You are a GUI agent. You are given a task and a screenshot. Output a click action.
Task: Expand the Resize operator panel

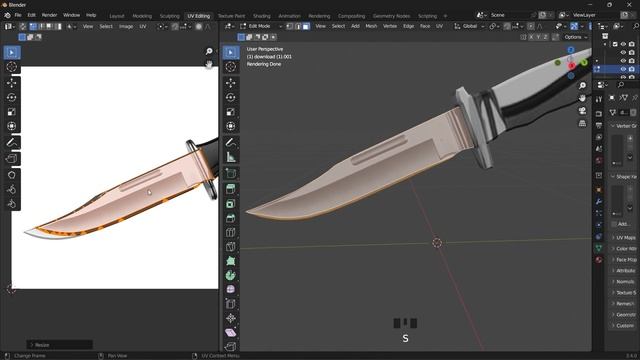click(60, 345)
